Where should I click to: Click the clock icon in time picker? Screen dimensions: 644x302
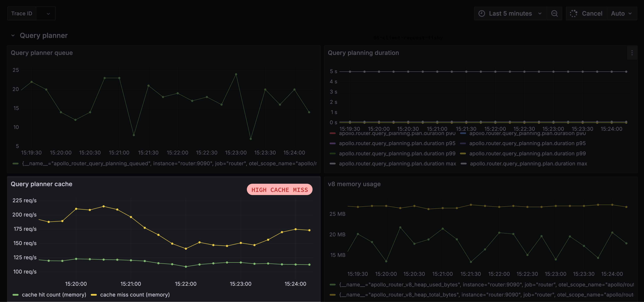[481, 14]
